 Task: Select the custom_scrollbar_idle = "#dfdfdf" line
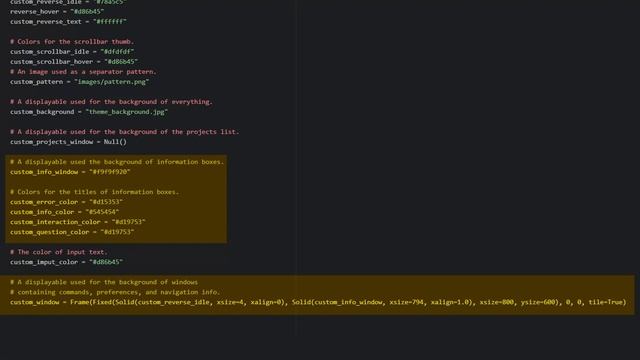(x=72, y=51)
